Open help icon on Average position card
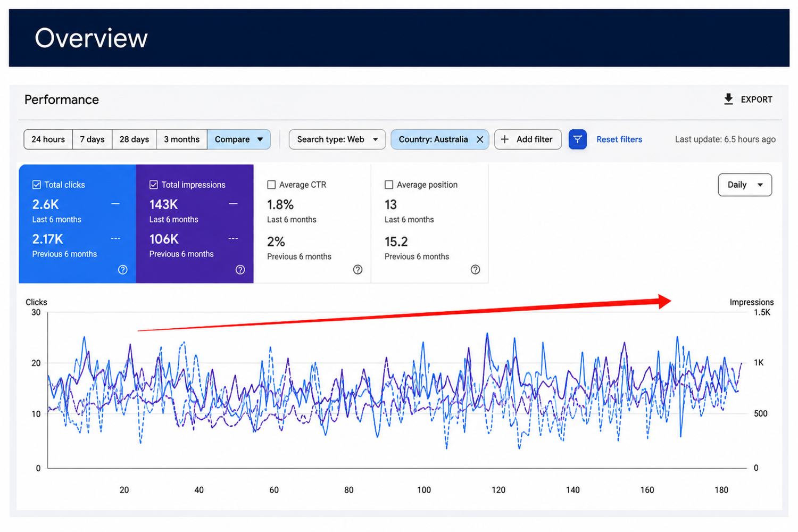Viewport: 798px width, 532px height. [476, 270]
